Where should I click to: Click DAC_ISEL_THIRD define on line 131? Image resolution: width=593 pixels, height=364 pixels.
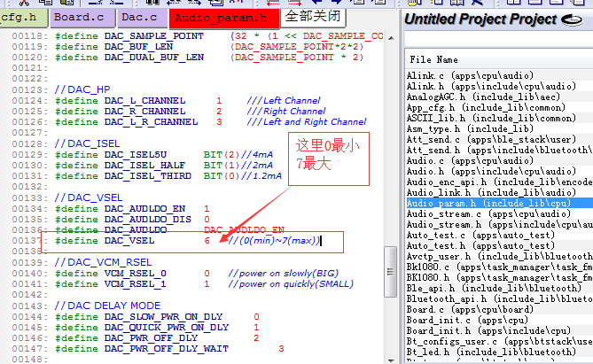tap(148, 176)
